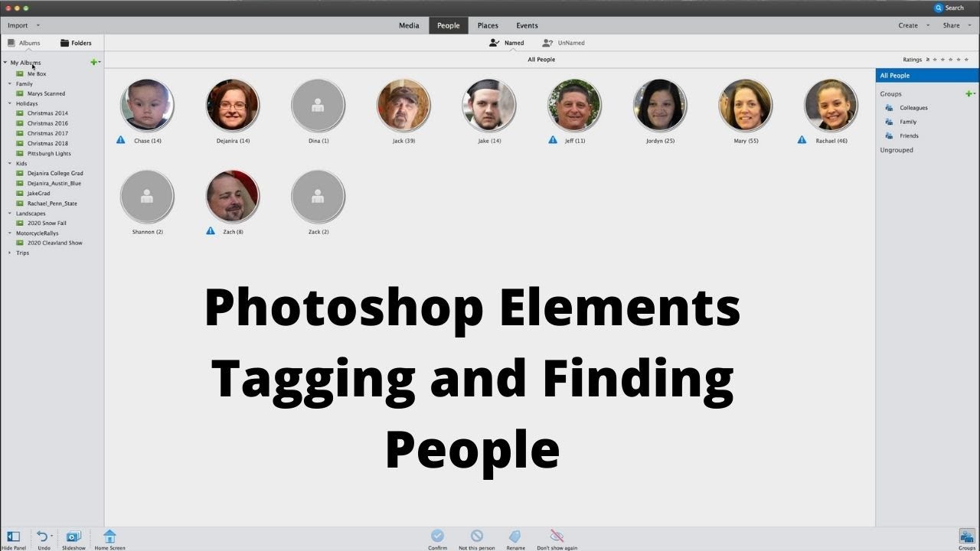Click green plus to add album
Image resolution: width=980 pixels, height=551 pixels.
93,62
